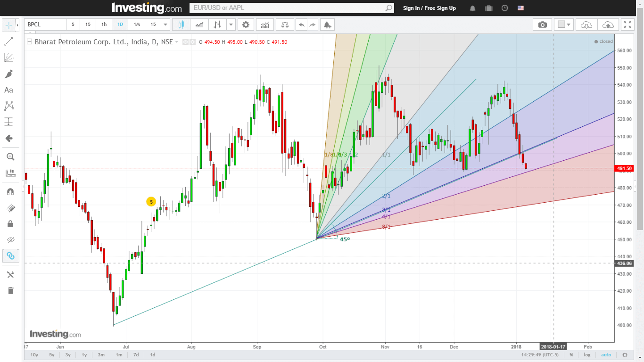Expand the cursor tool flyout arrow
644x362 pixels.
coord(17,25)
